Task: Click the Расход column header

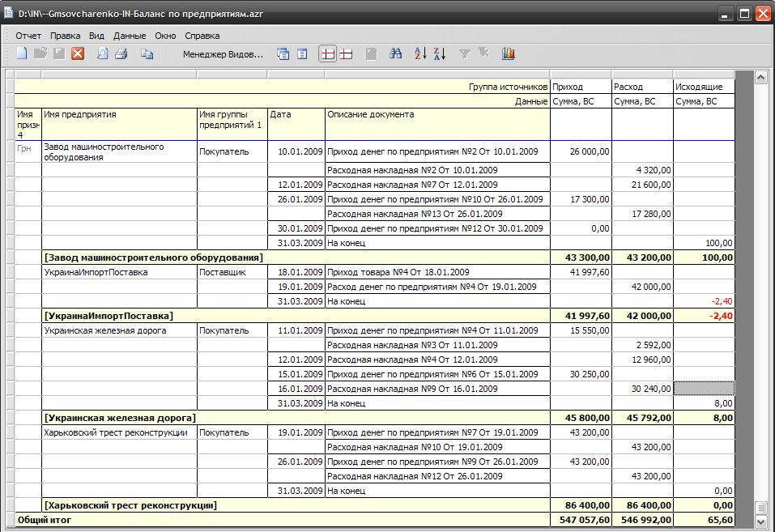Action: [x=642, y=87]
